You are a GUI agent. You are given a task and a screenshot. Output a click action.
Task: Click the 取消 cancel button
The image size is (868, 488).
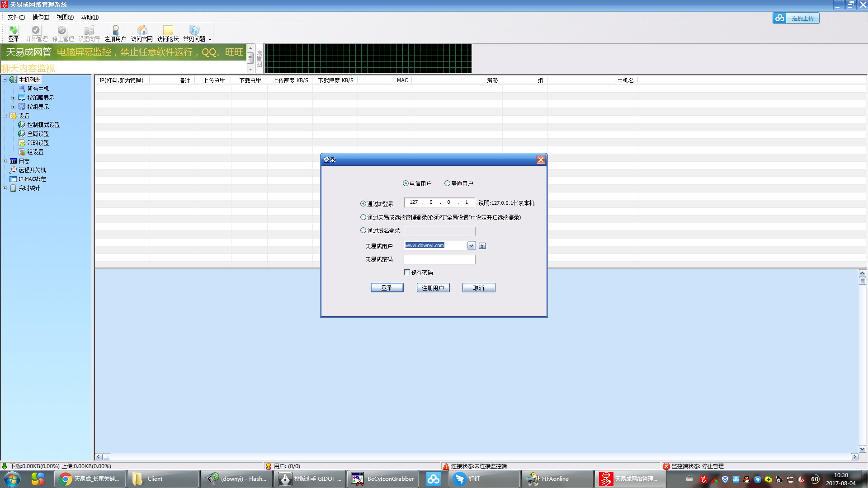[x=478, y=288]
